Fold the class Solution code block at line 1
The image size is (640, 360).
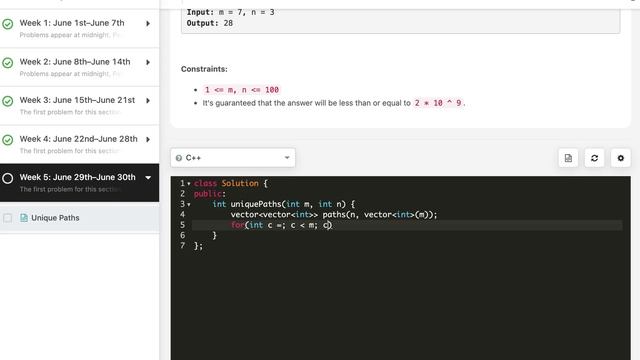point(189,184)
